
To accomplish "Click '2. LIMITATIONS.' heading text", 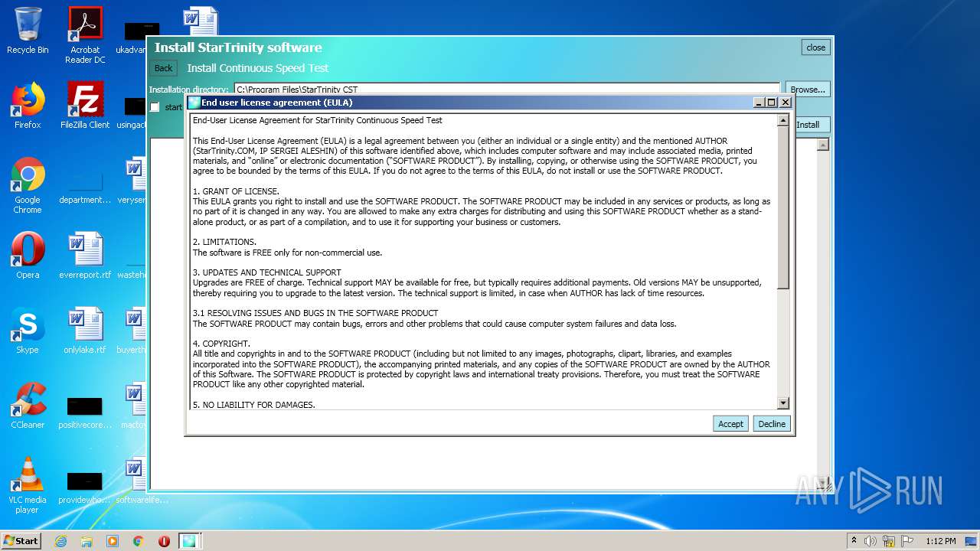I will point(224,242).
